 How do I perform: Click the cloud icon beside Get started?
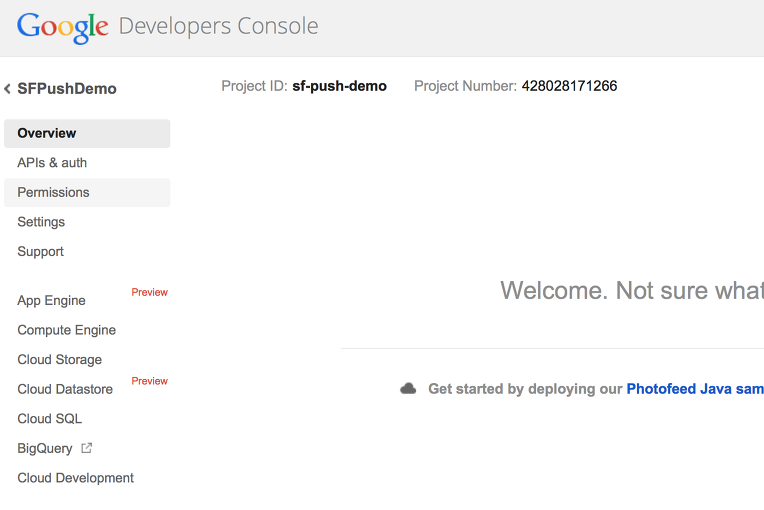[x=408, y=389]
